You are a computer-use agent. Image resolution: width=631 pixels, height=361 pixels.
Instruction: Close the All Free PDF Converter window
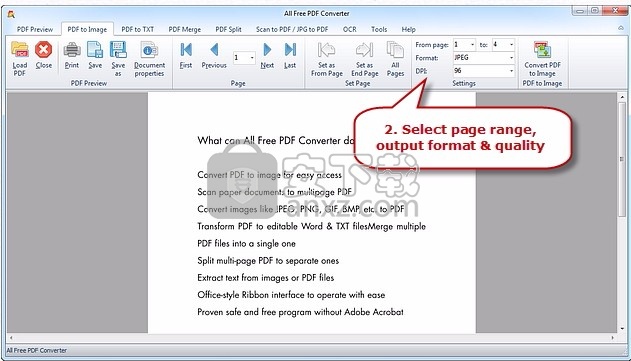[615, 11]
